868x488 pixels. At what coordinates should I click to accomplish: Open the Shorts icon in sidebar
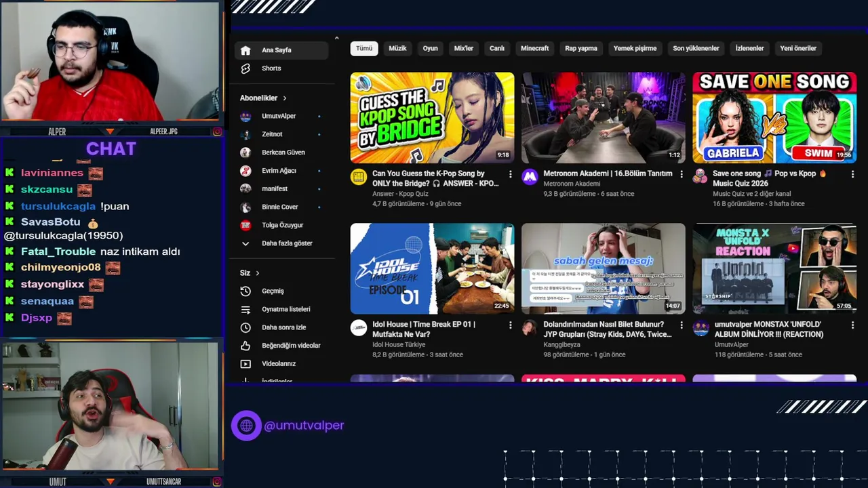pyautogui.click(x=245, y=68)
